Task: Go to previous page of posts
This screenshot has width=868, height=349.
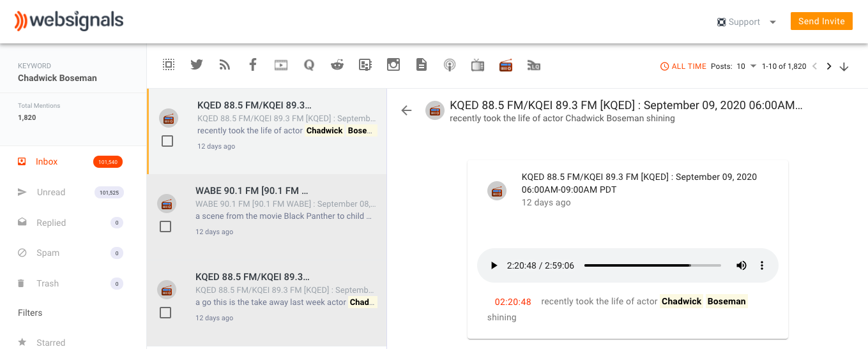Action: pyautogui.click(x=814, y=66)
